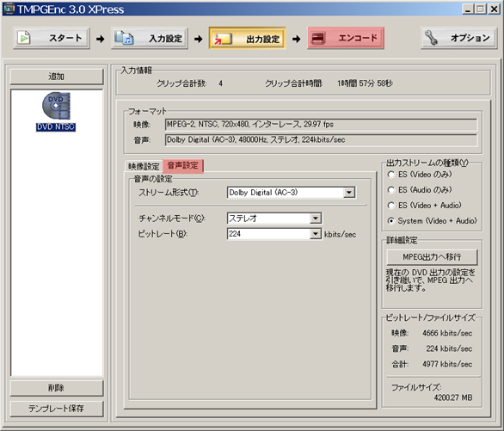Click the 追加 button
Image resolution: width=504 pixels, height=431 pixels.
(57, 77)
